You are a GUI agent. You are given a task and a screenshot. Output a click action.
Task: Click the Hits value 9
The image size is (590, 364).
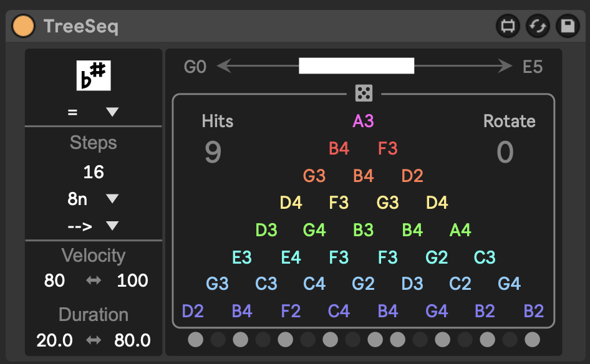[213, 153]
